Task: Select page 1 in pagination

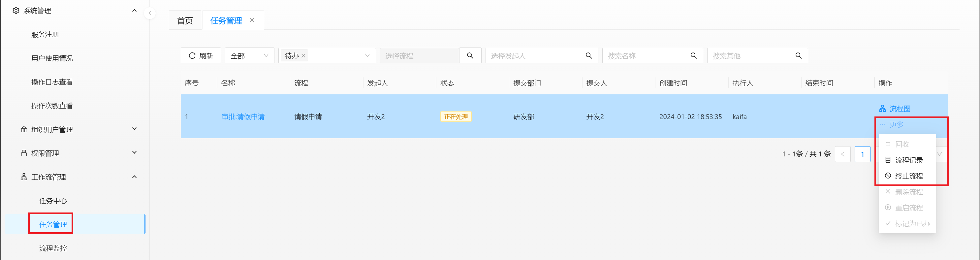Action: tap(863, 154)
